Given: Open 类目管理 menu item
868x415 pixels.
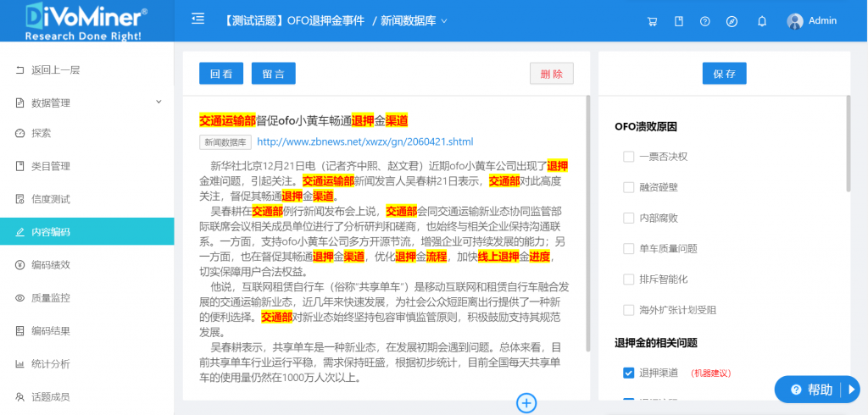Looking at the screenshot, I should tap(87, 166).
